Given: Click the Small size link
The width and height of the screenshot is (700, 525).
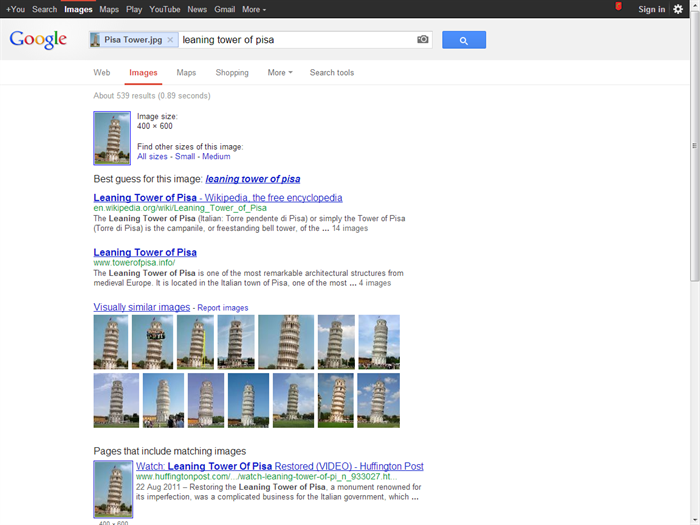Looking at the screenshot, I should (x=185, y=156).
